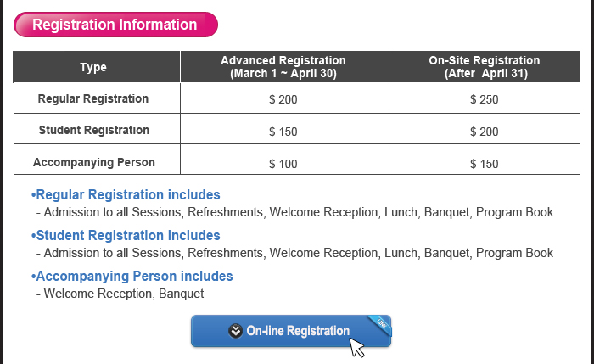
Task: Click the On-line Registration button
Action: [x=291, y=331]
